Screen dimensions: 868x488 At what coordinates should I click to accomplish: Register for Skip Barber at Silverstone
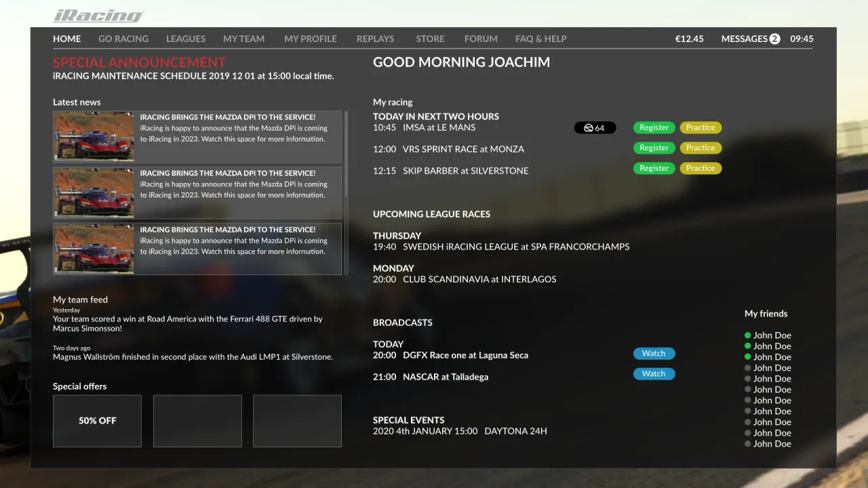pos(654,168)
